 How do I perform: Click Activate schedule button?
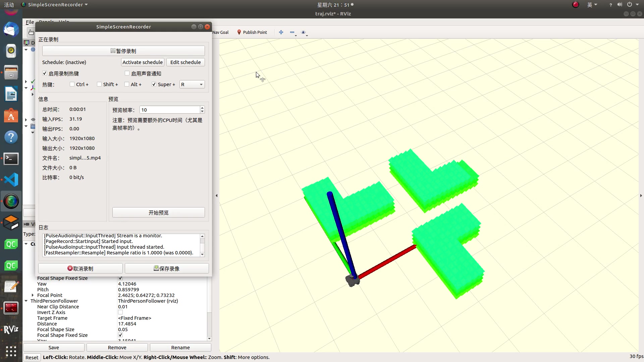tap(143, 62)
